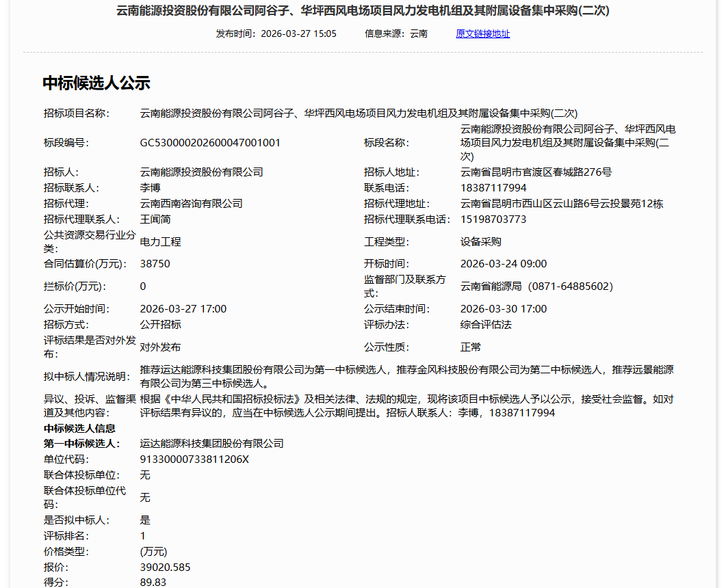Click the 中标候选人信息 section heading

click(79, 429)
